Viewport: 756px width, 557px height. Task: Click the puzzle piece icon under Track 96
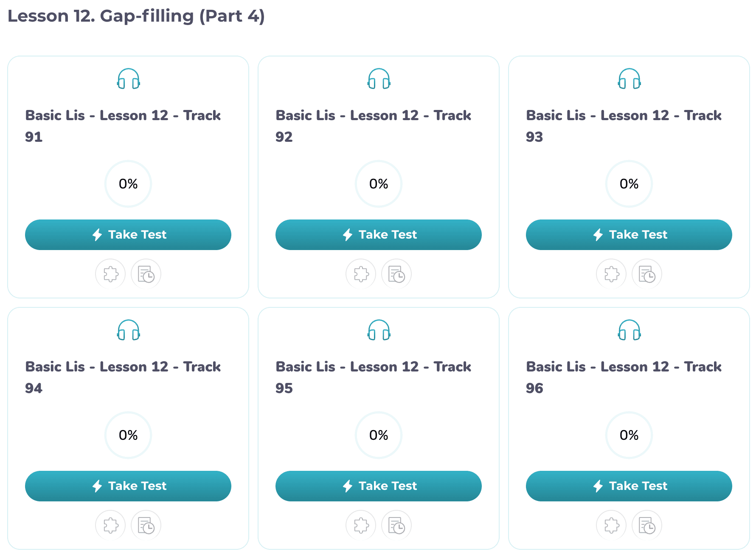click(611, 525)
